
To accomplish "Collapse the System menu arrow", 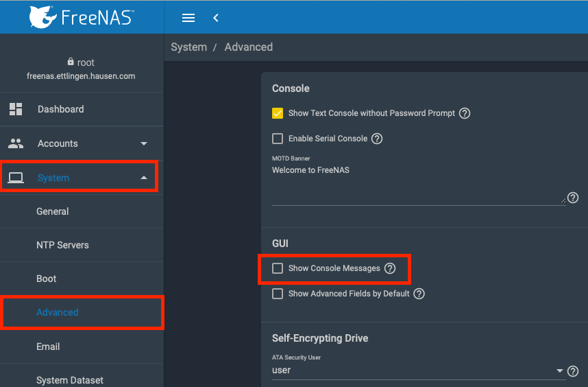I will (x=144, y=178).
